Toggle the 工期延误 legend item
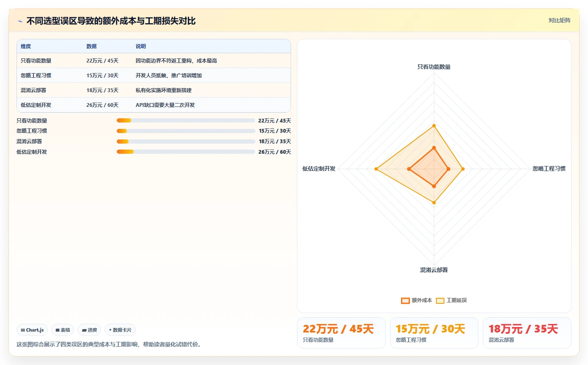588x365 pixels. coord(451,300)
